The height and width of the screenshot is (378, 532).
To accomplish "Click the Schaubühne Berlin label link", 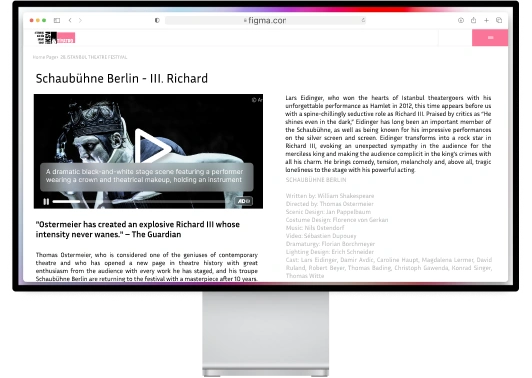I will pos(316,180).
